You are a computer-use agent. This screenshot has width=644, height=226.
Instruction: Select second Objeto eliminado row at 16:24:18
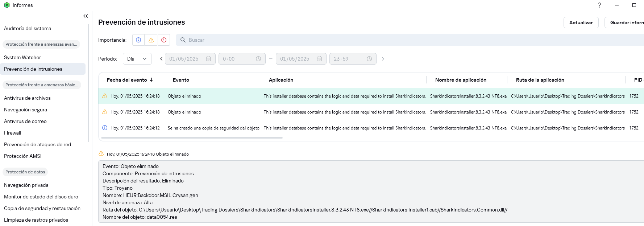(371, 112)
